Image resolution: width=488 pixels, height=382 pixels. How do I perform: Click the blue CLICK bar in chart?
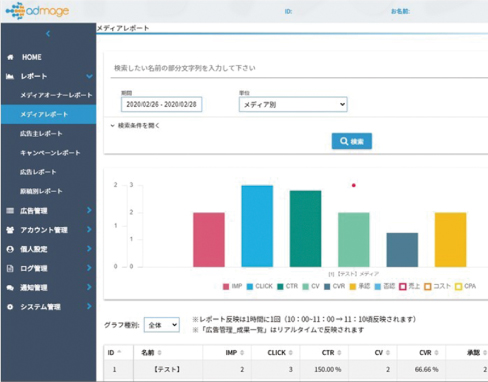click(x=257, y=226)
